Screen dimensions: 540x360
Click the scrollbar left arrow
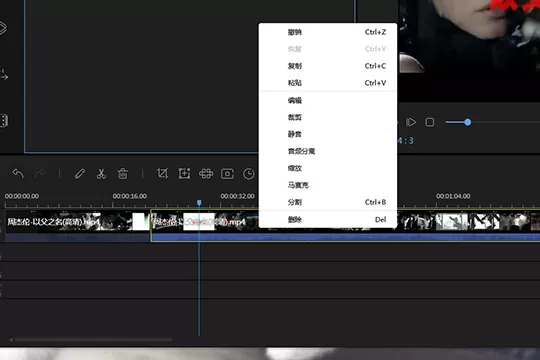11,340
